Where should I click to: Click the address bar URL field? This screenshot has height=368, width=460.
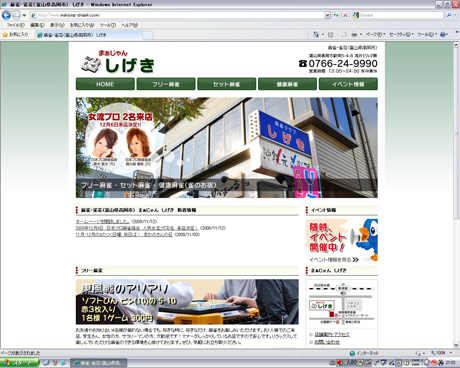point(177,15)
